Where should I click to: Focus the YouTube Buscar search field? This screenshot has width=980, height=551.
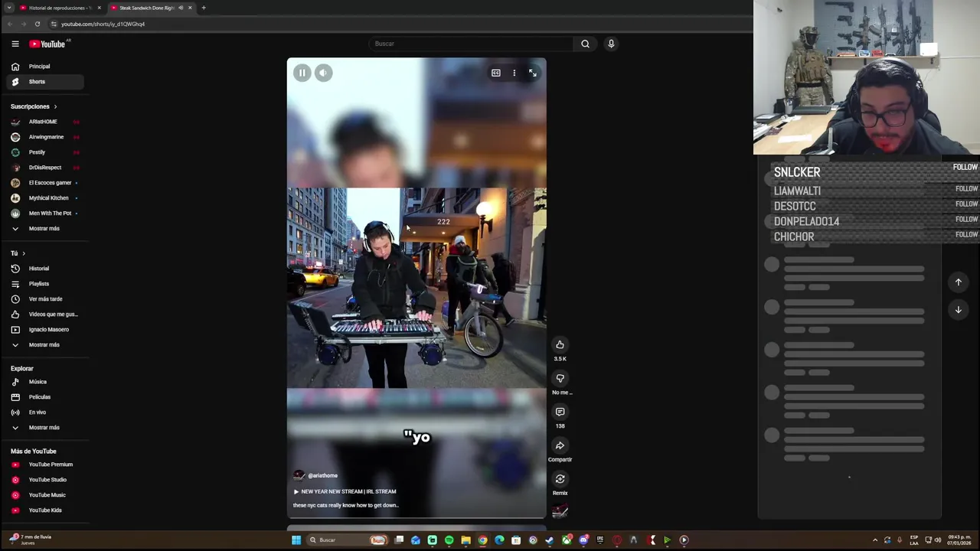point(471,44)
